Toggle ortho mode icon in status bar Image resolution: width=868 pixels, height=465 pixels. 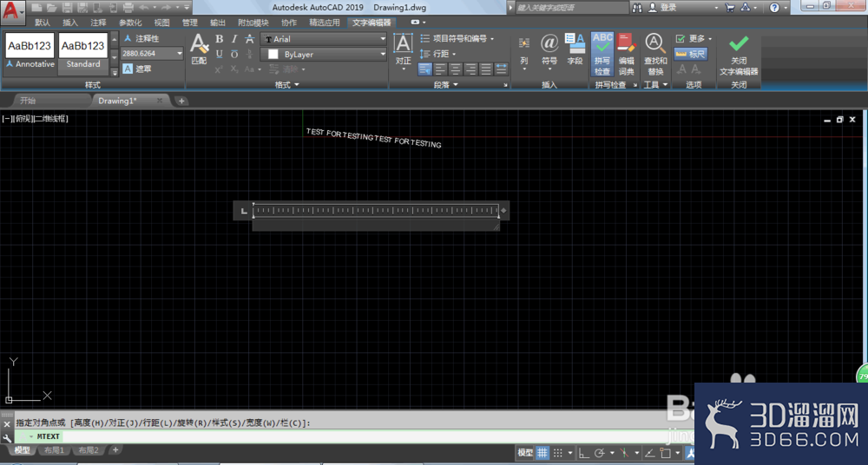click(x=583, y=452)
